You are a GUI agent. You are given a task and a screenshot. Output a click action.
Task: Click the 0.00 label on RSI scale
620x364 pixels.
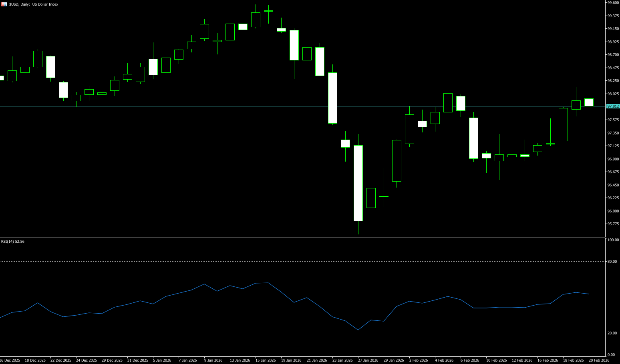(x=611, y=355)
